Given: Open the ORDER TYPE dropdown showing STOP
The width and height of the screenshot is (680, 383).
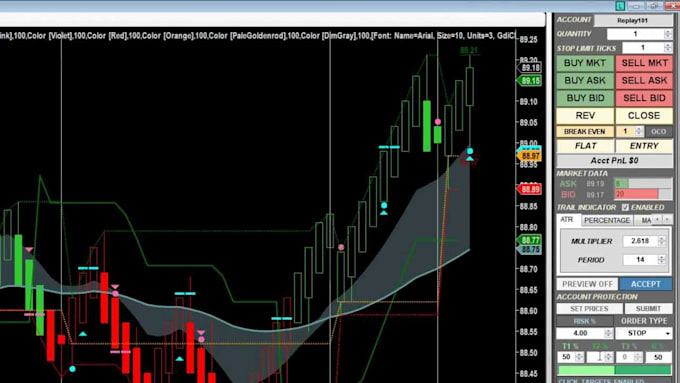Looking at the screenshot, I should (x=643, y=333).
